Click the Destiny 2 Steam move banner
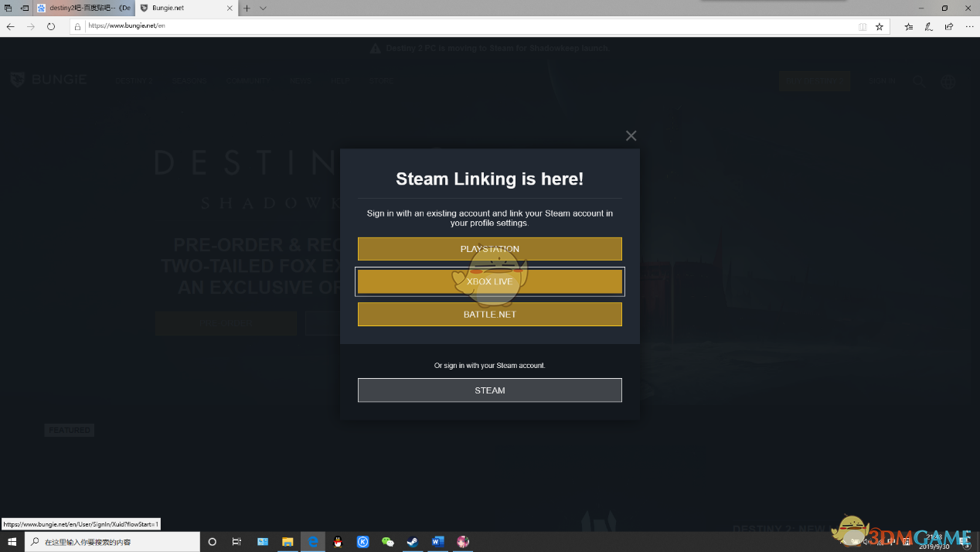Viewport: 980px width, 552px height. coord(490,48)
